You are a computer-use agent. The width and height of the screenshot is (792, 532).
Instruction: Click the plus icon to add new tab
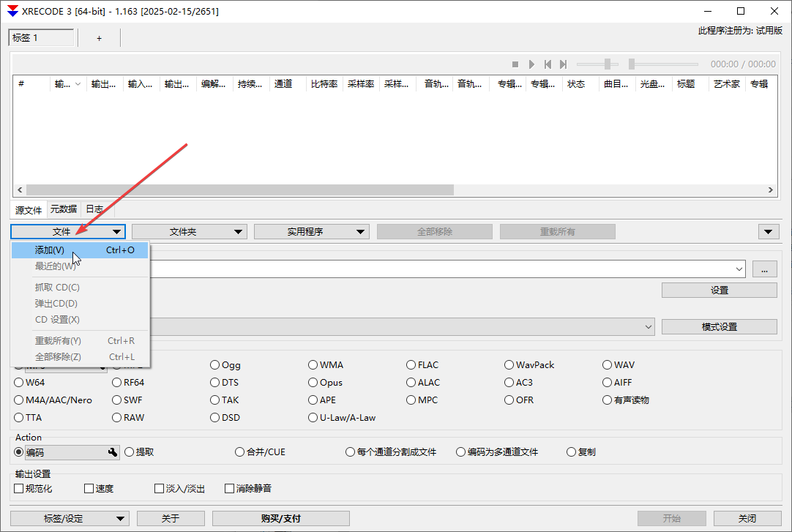pyautogui.click(x=100, y=38)
